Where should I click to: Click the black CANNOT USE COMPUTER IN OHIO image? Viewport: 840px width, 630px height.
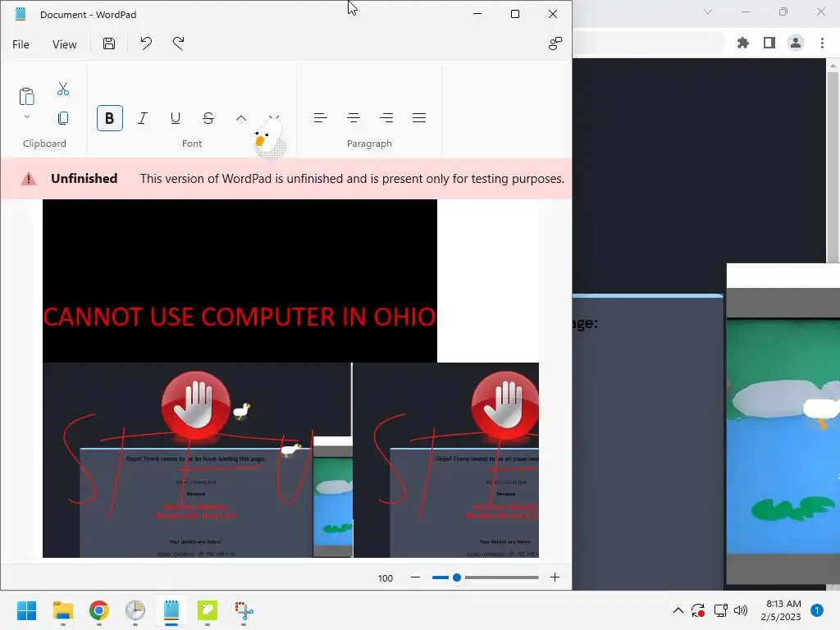pyautogui.click(x=240, y=281)
